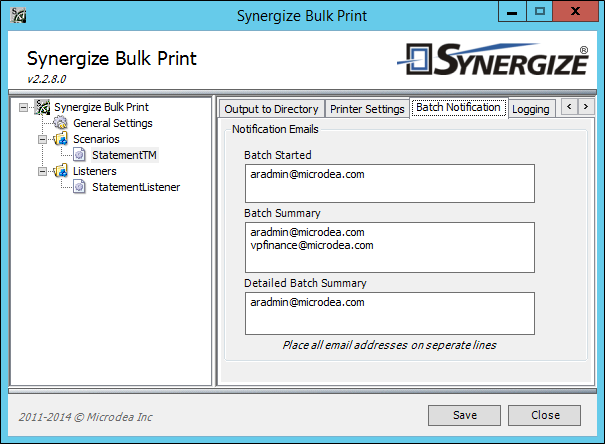Click the Synergize logo in the header

[x=493, y=59]
